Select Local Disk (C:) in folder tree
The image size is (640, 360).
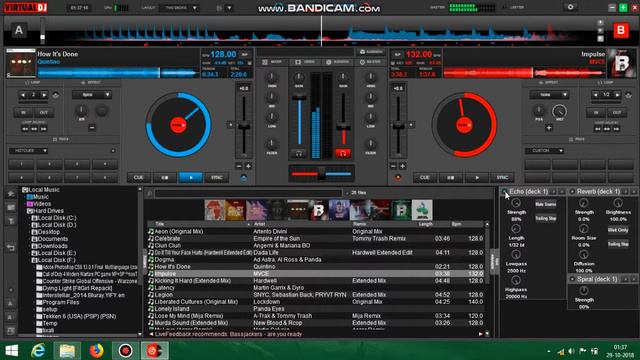pos(54,218)
